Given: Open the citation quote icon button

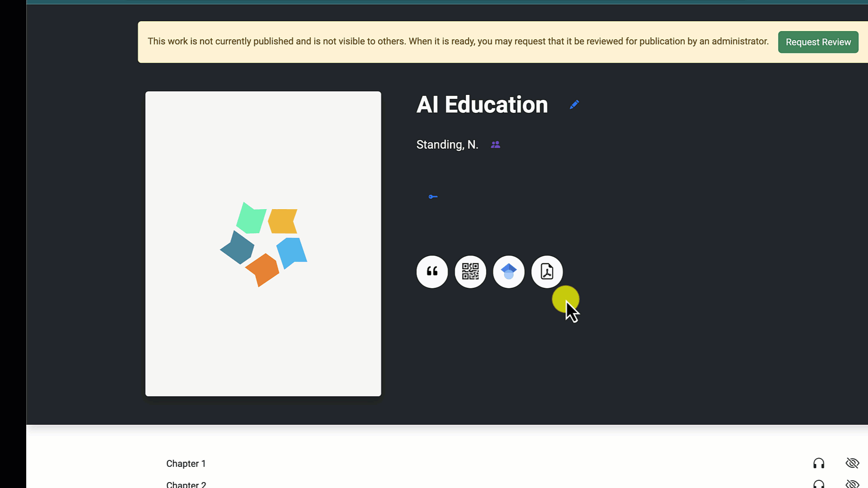Looking at the screenshot, I should click(x=432, y=272).
